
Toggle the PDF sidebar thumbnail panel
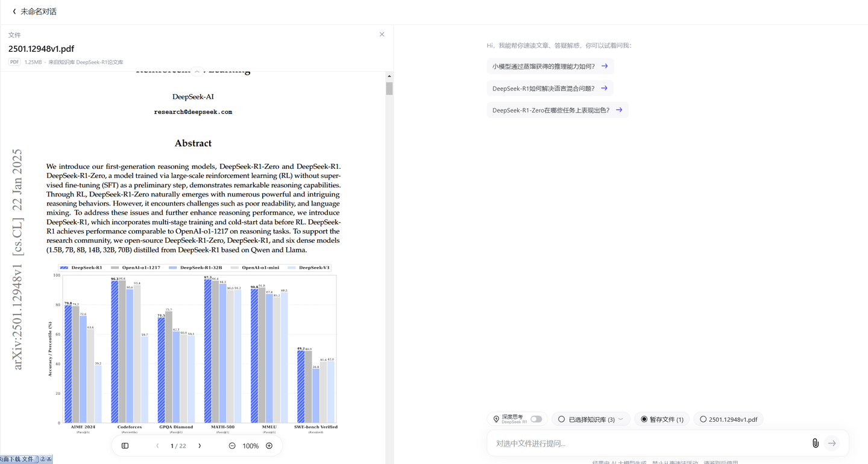tap(125, 446)
